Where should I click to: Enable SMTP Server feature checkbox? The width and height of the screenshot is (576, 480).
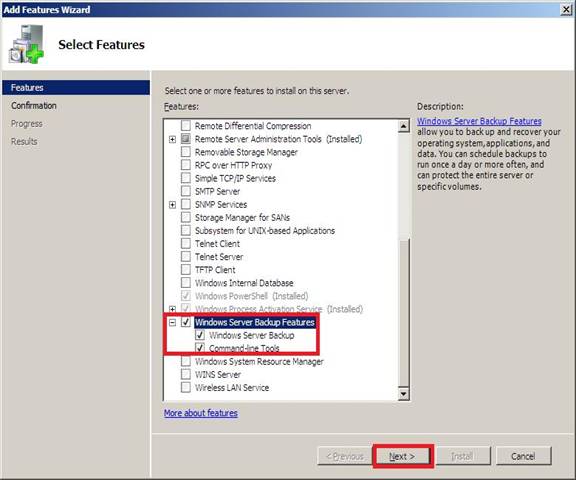(186, 191)
